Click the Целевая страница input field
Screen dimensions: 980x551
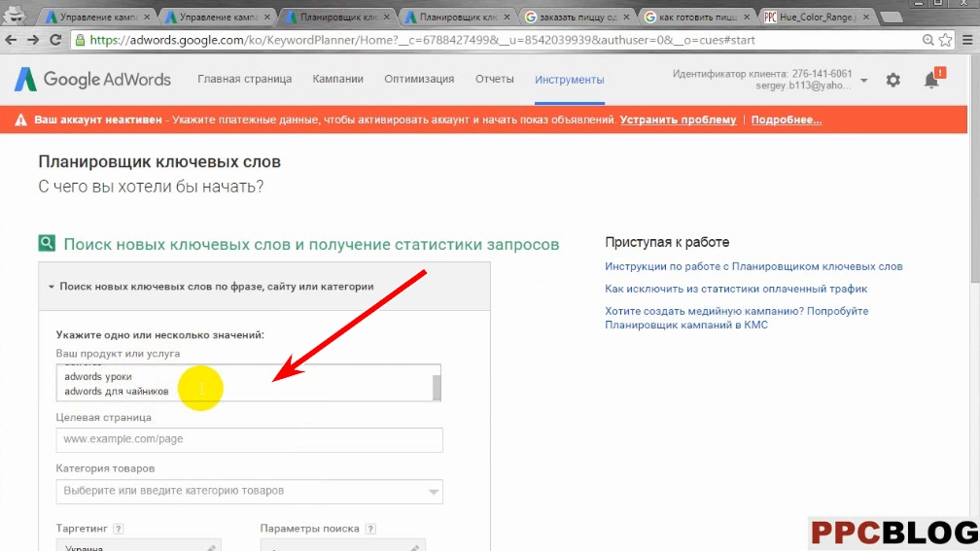tap(249, 439)
